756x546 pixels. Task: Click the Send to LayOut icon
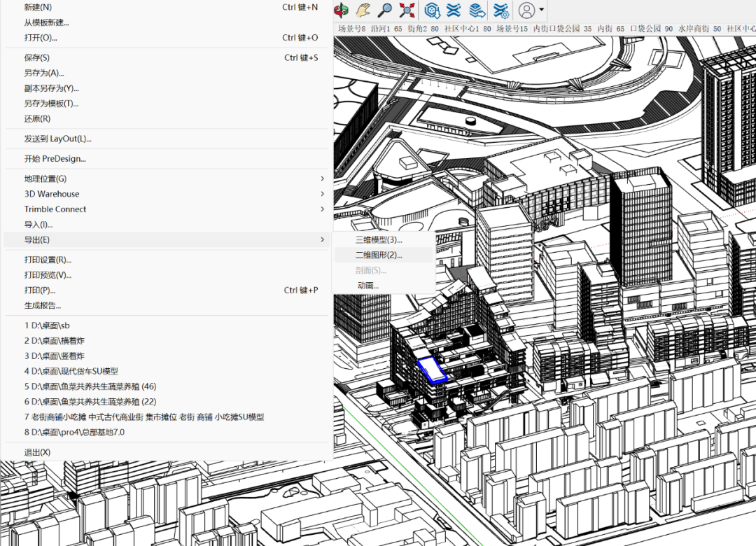(477, 10)
